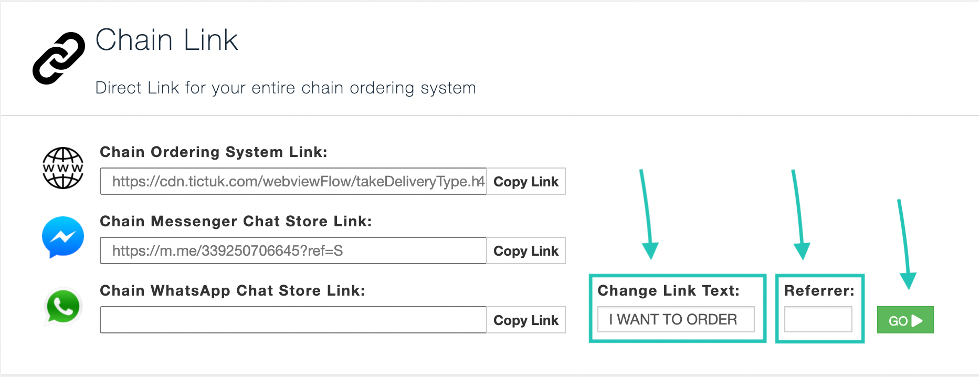Click the green WhatsApp icon

pos(63,307)
